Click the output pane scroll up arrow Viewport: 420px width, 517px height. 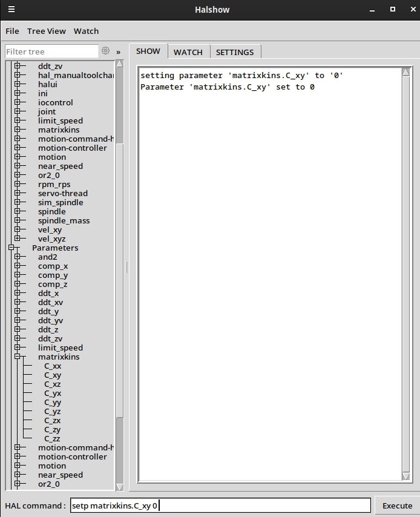(406, 73)
